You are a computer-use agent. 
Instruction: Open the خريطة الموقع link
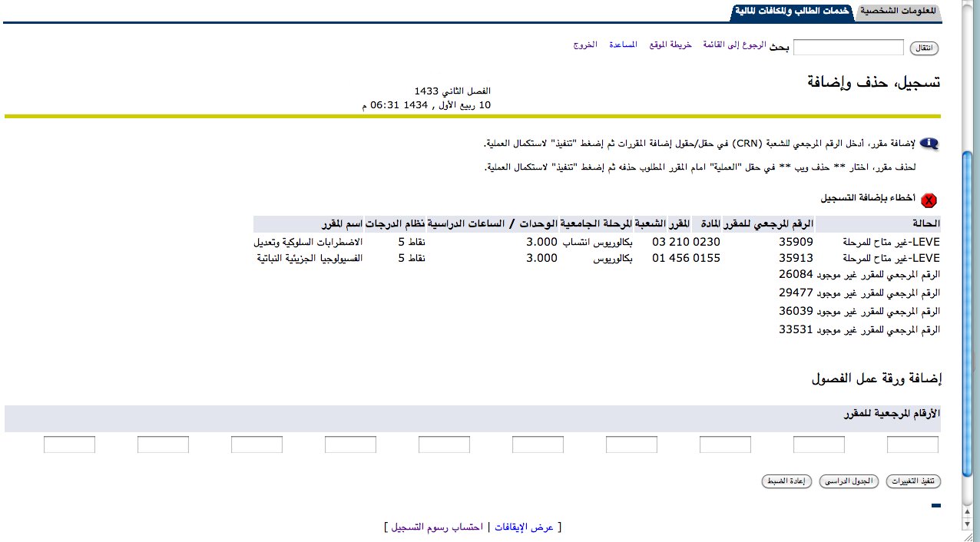pyautogui.click(x=670, y=45)
